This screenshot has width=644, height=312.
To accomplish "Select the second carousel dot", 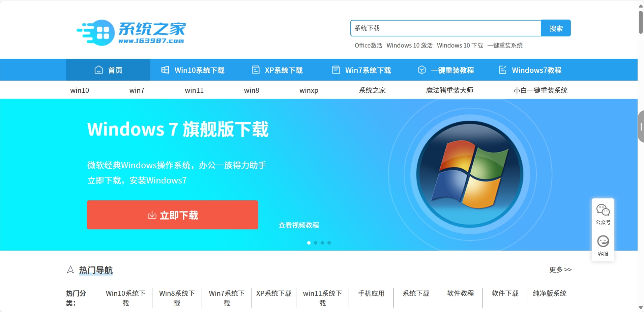I will pos(316,243).
